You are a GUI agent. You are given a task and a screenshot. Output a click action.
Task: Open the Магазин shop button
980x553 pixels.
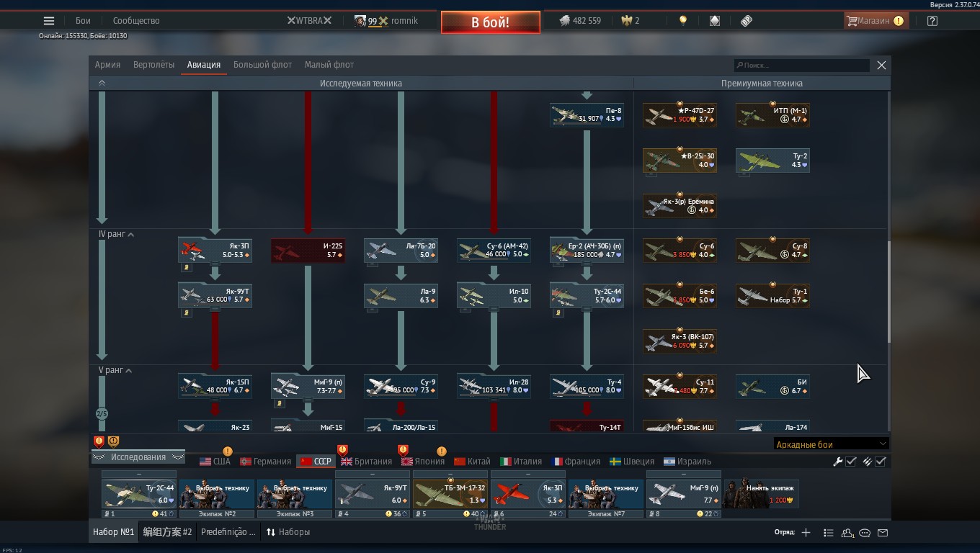click(874, 21)
